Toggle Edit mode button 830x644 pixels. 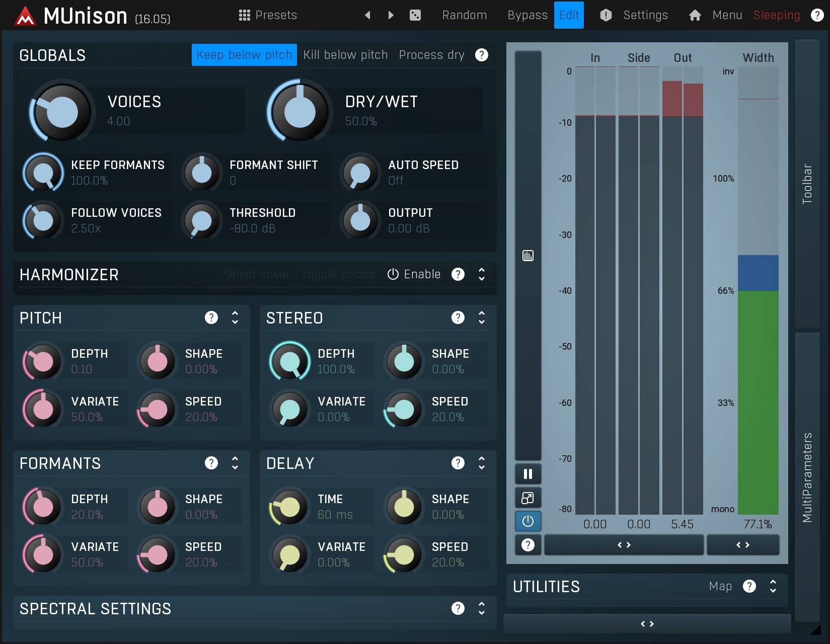tap(569, 15)
